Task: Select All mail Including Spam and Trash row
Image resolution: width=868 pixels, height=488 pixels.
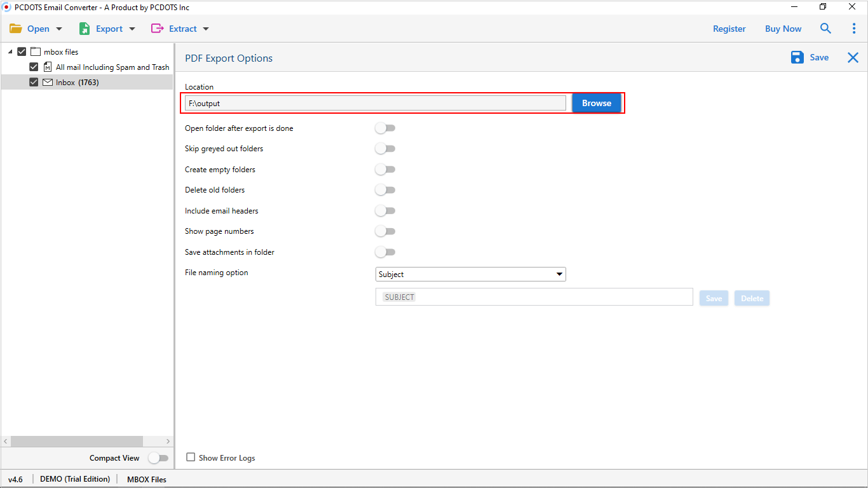Action: (x=87, y=67)
